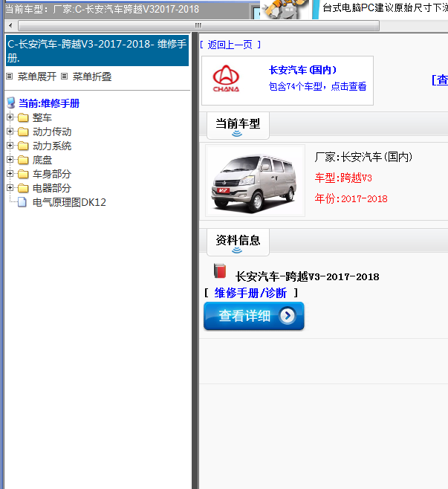Expand the 整车 tree node

10,117
